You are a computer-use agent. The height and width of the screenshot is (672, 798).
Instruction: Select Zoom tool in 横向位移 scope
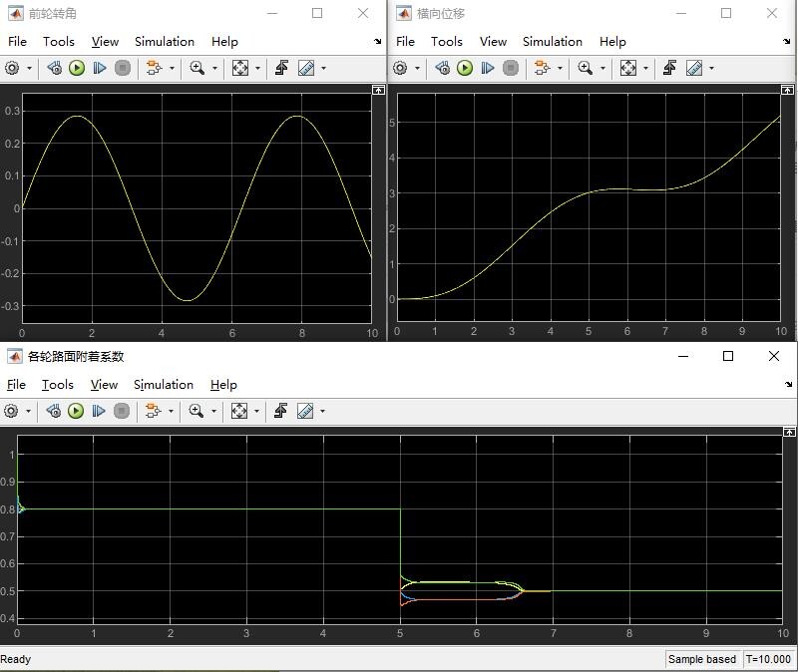click(585, 68)
